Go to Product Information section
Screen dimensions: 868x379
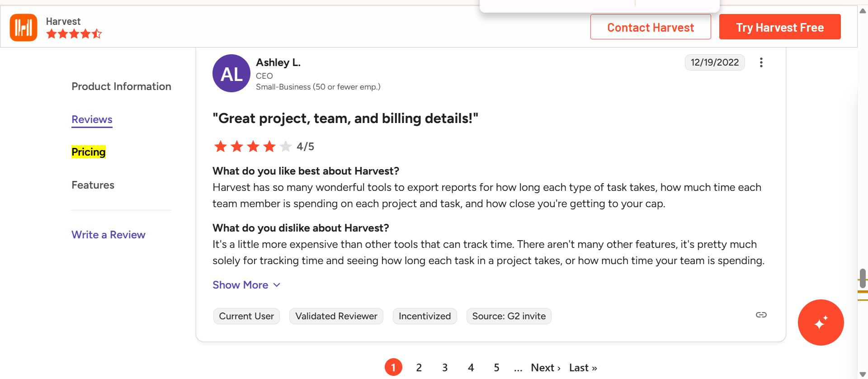[121, 86]
